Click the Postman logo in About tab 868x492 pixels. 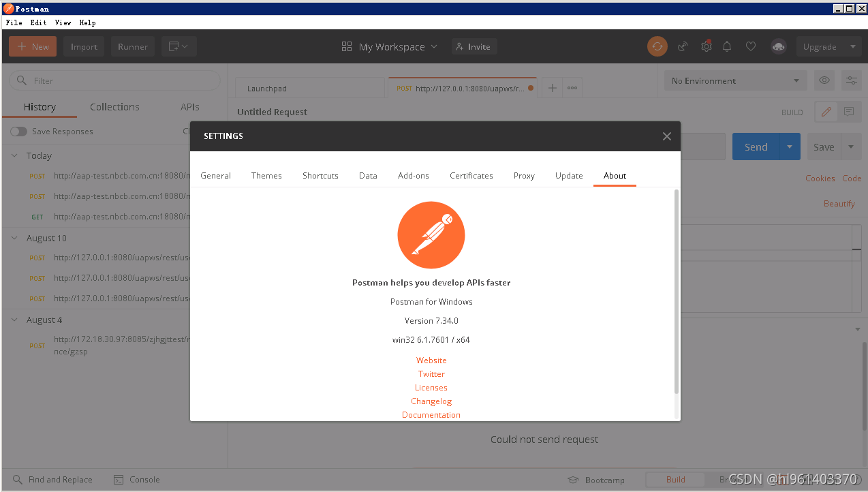[x=431, y=236]
